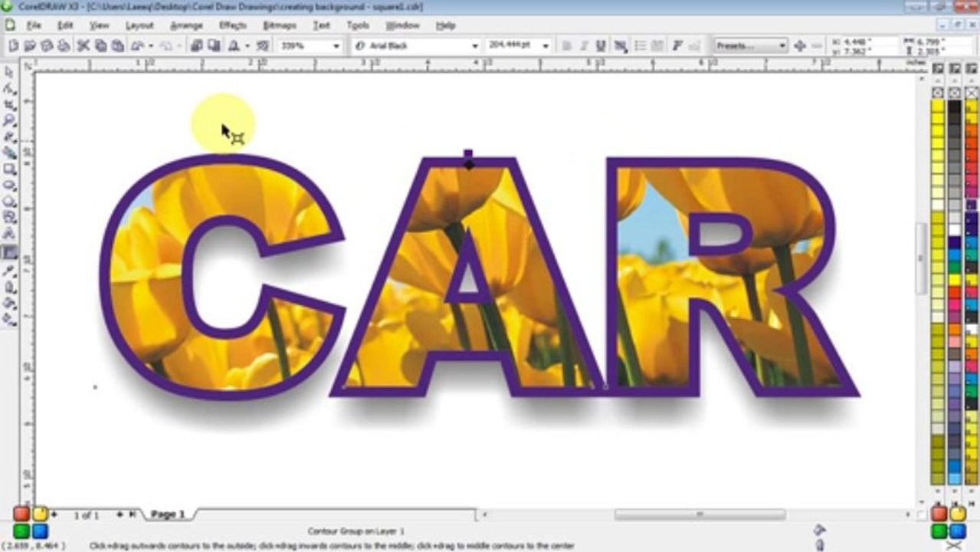Open the Arrange menu
Viewport: 980px width, 552px height.
point(186,25)
